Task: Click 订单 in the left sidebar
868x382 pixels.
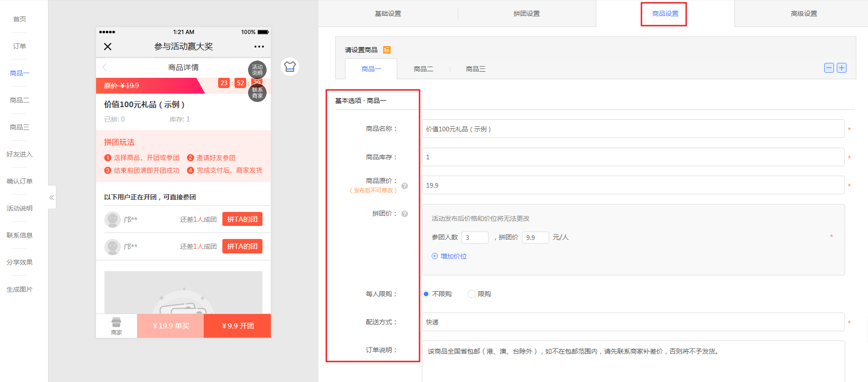Action: click(20, 46)
